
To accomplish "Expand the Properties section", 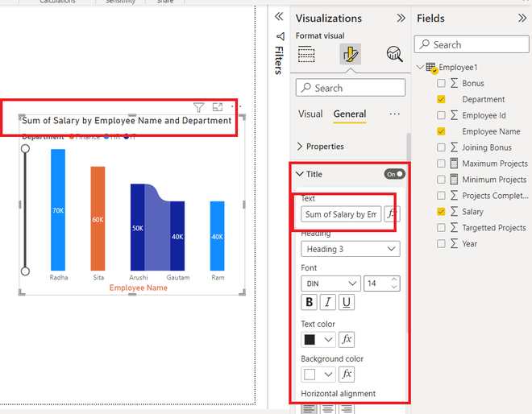I will click(x=300, y=147).
